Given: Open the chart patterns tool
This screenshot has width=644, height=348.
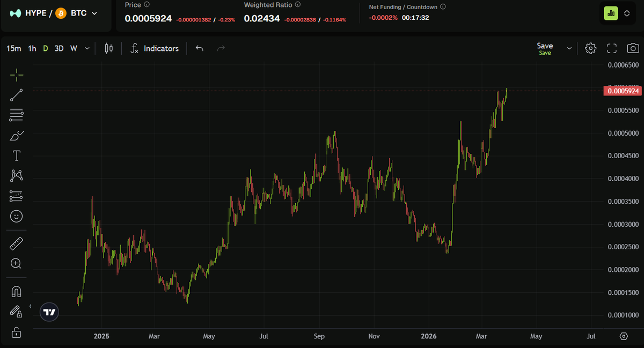Looking at the screenshot, I should tap(17, 175).
